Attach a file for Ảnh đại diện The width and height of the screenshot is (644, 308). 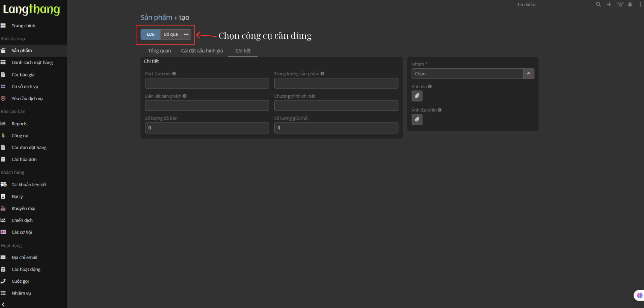417,119
